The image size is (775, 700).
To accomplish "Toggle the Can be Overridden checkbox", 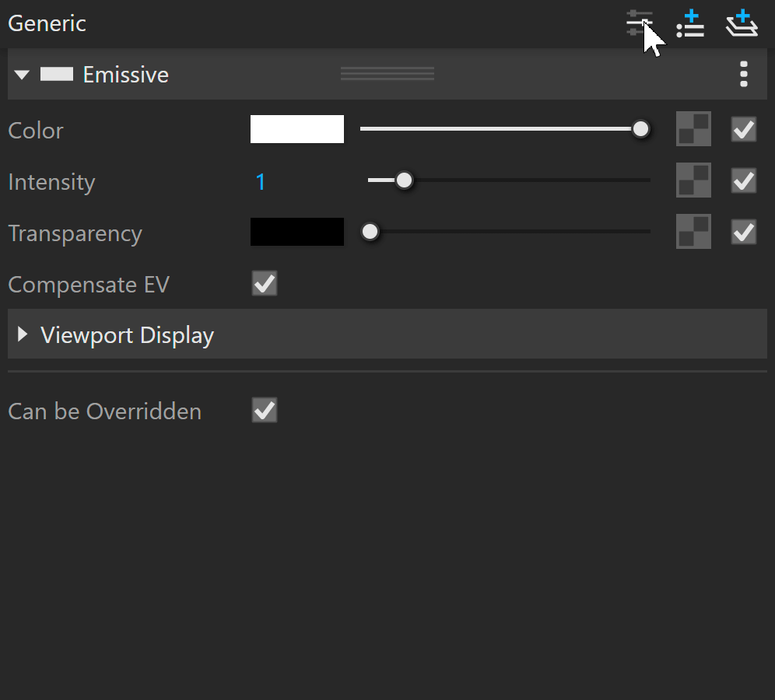I will pos(265,410).
